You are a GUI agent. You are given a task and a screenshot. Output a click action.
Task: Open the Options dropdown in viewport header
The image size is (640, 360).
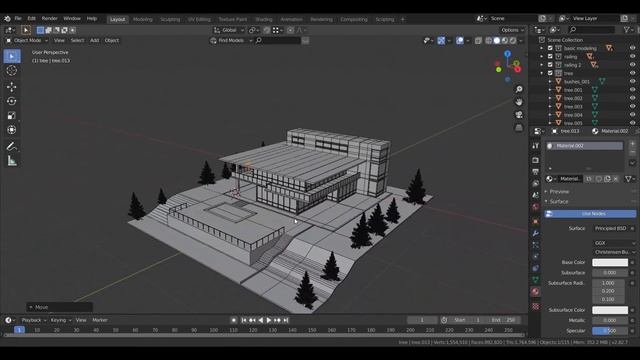[x=513, y=30]
